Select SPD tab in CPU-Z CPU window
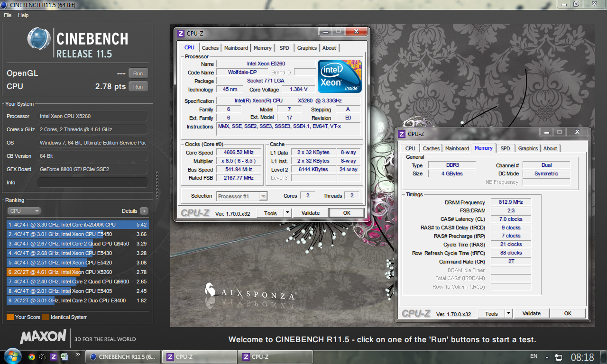Image resolution: width=607 pixels, height=364 pixels. tap(284, 48)
